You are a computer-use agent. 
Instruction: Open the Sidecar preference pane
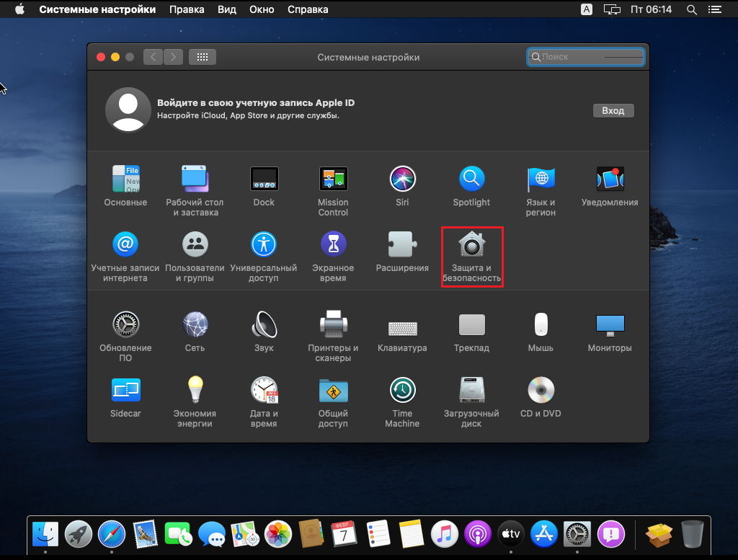[x=125, y=390]
